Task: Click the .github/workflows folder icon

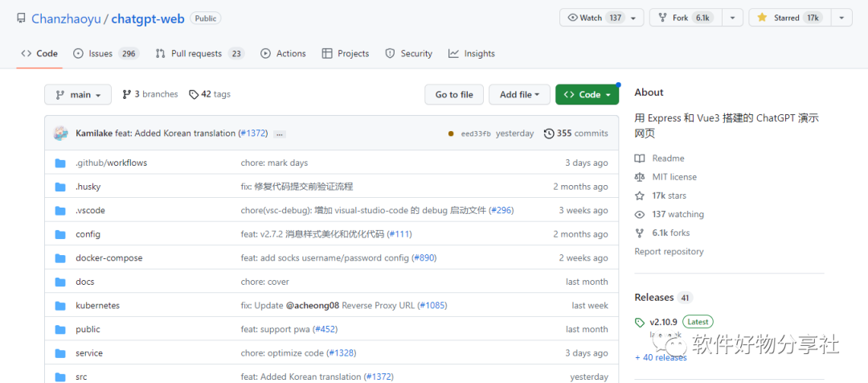Action: (x=60, y=163)
